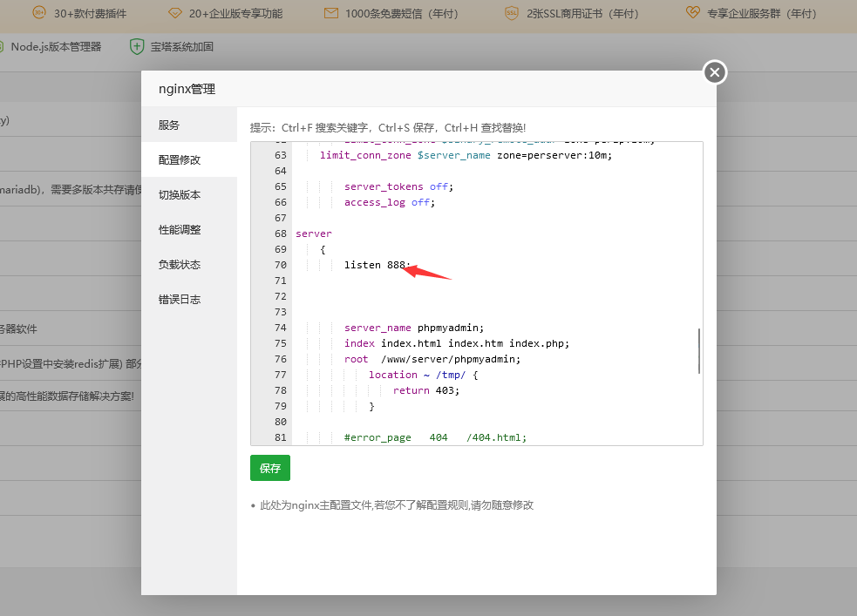
Task: Click line number 72 in gutter
Action: click(x=281, y=296)
